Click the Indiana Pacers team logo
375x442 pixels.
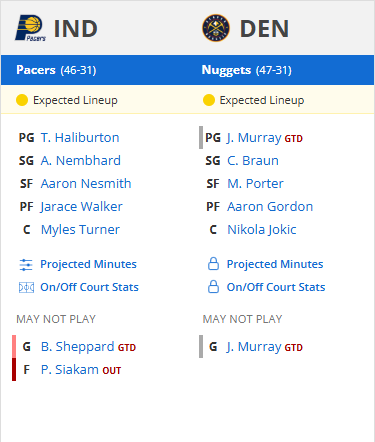(x=30, y=28)
